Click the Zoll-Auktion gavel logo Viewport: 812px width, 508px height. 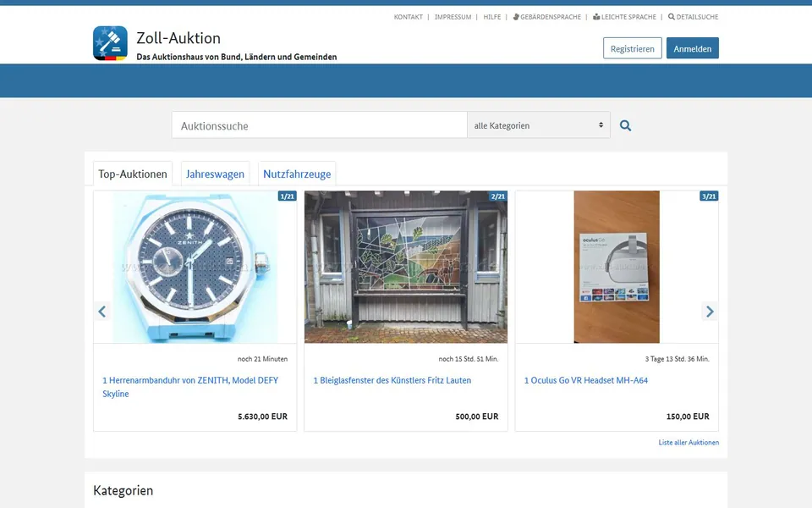pyautogui.click(x=110, y=43)
